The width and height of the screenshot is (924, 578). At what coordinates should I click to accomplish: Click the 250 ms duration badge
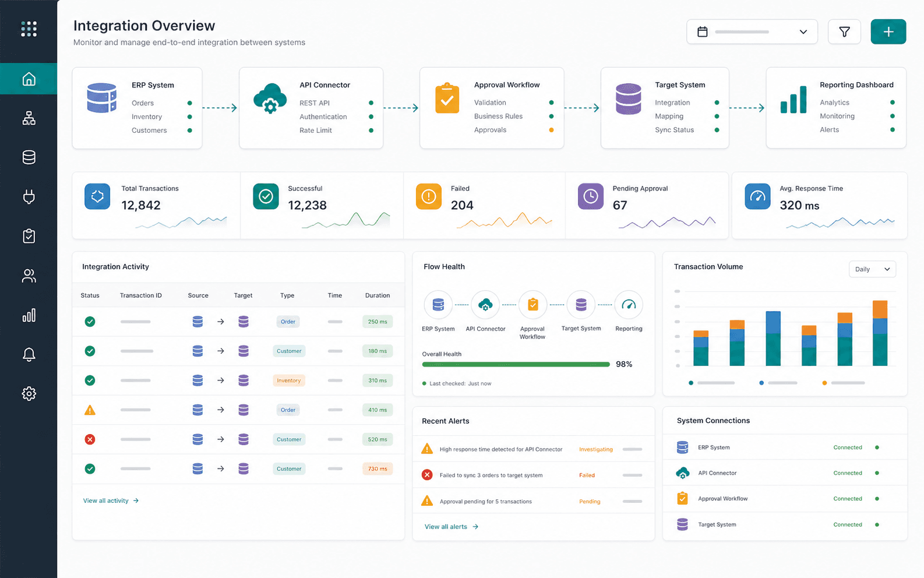click(378, 322)
